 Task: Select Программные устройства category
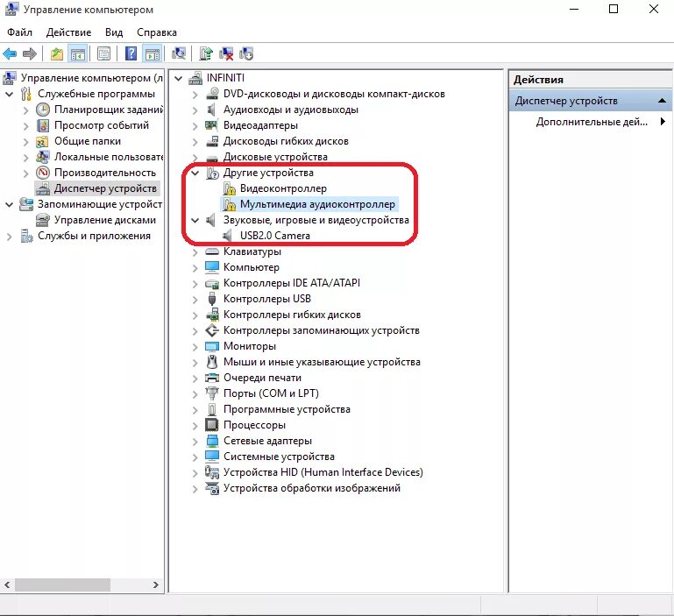(x=287, y=409)
